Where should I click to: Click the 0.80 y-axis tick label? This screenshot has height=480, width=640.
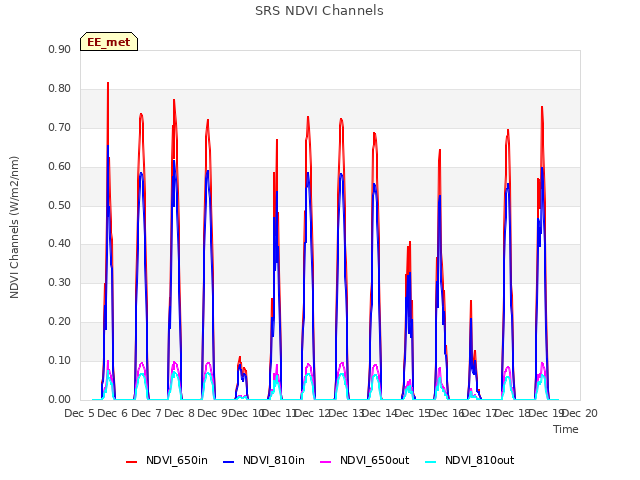click(60, 89)
